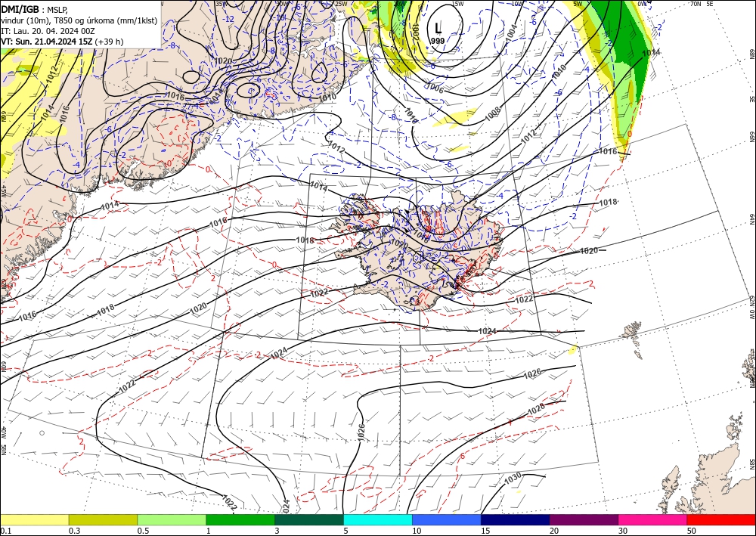Click the '0.3' legend scale number
This screenshot has height=536, width=756.
click(x=74, y=531)
